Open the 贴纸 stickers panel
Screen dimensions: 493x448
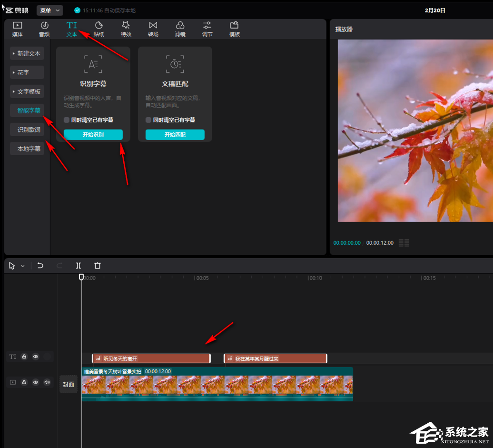[x=99, y=29]
